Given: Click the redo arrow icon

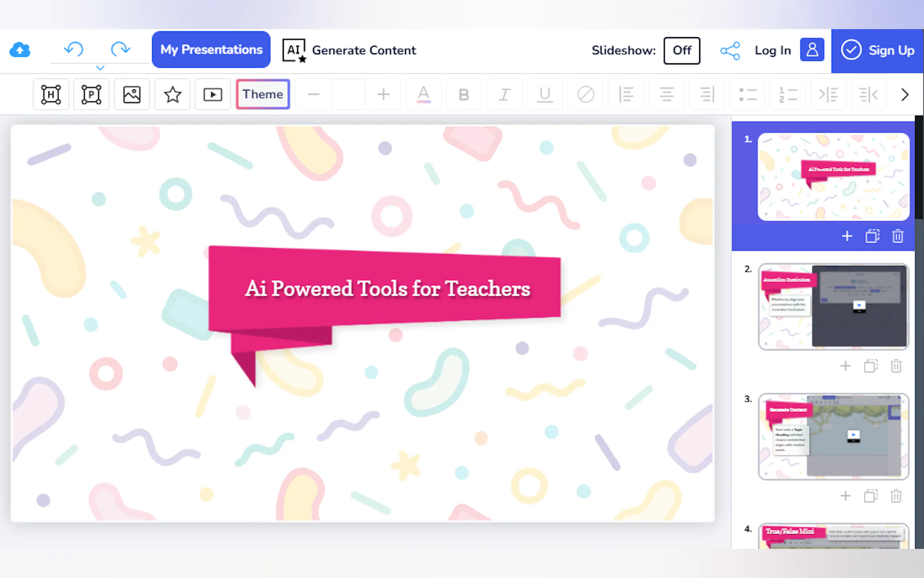Looking at the screenshot, I should [x=120, y=49].
